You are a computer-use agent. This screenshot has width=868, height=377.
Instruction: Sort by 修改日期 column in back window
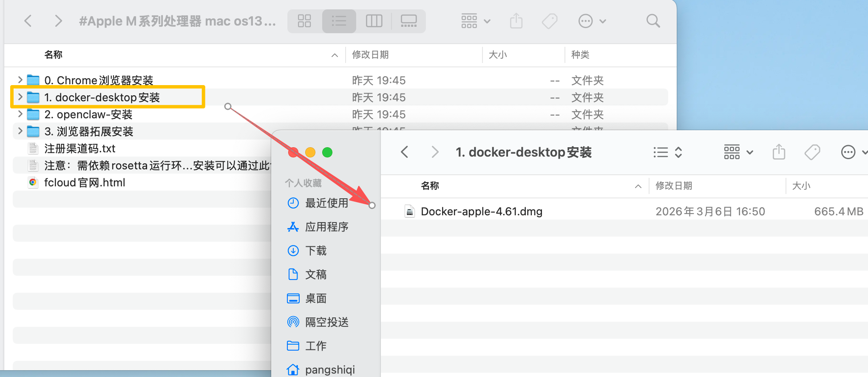click(x=370, y=54)
